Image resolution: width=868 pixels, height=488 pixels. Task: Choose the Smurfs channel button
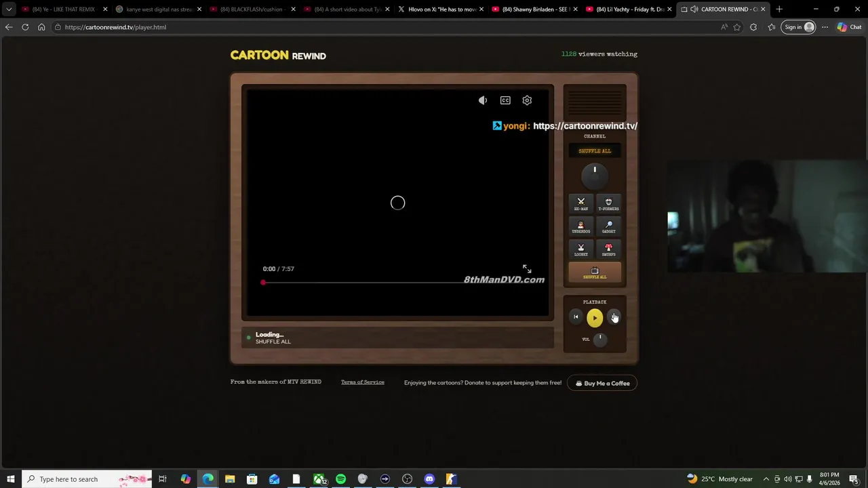click(608, 249)
